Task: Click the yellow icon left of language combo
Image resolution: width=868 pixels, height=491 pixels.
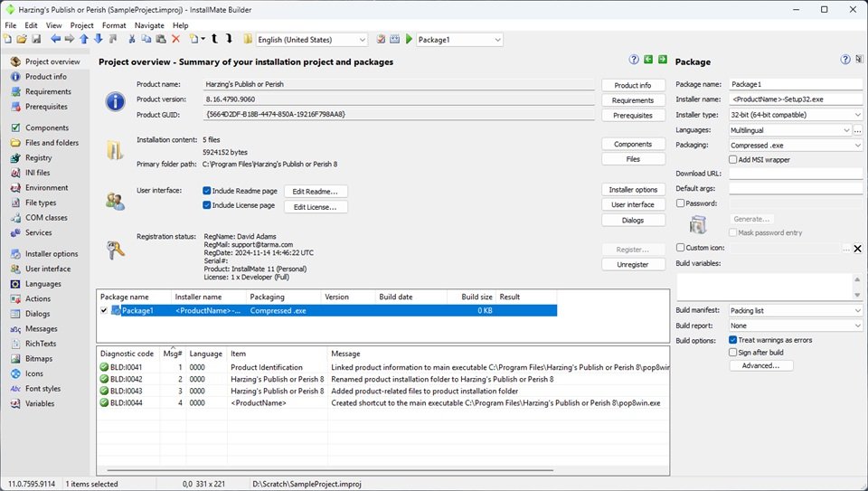Action: pyautogui.click(x=248, y=39)
